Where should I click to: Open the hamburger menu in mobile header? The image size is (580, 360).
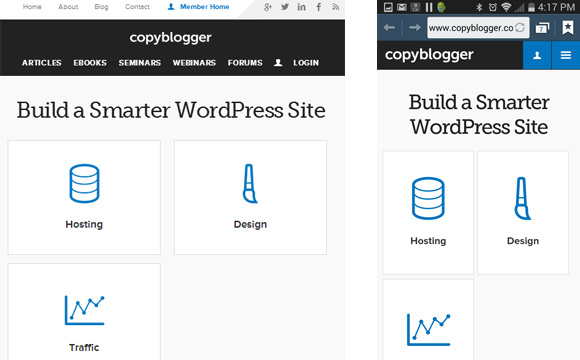566,55
